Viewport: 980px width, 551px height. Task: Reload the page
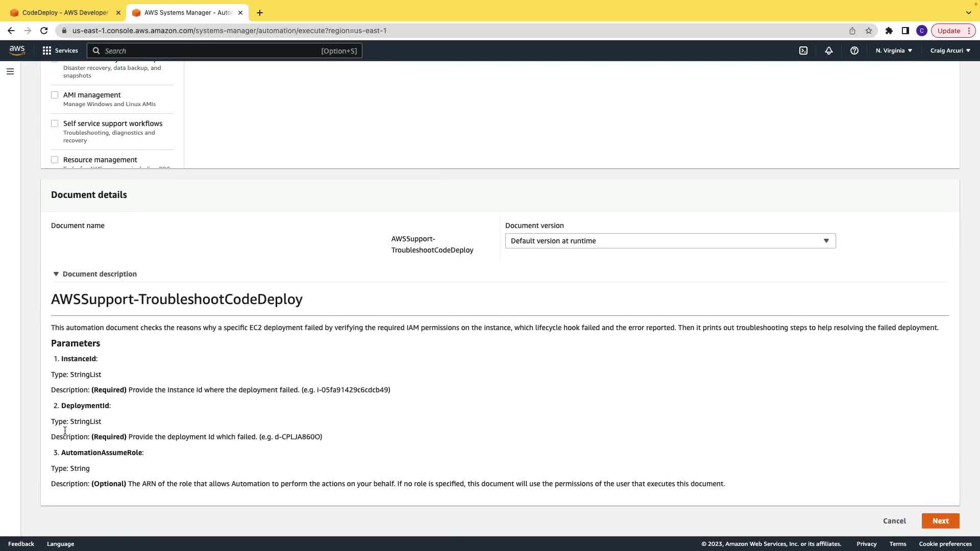44,31
